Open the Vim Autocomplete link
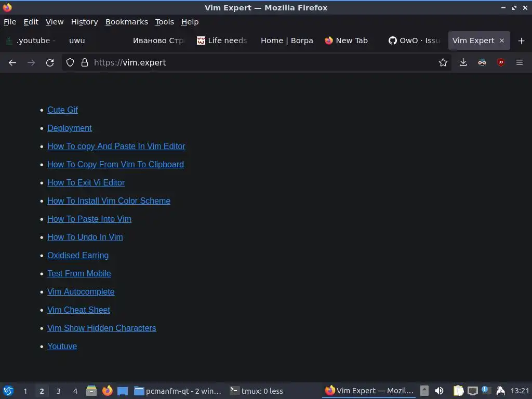The width and height of the screenshot is (532, 399). (x=81, y=292)
